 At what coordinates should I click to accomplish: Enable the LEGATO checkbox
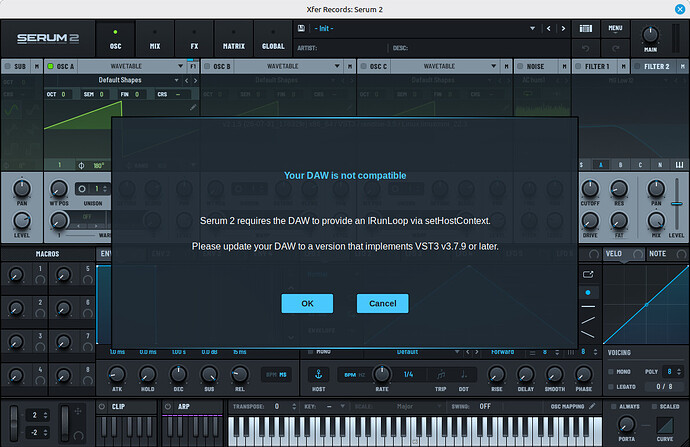(611, 387)
